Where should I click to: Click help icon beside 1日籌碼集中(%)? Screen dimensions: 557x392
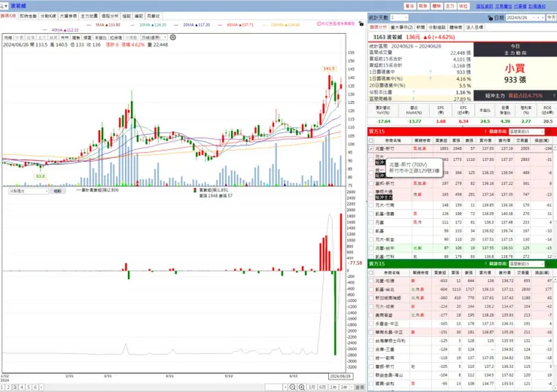[x=431, y=79]
